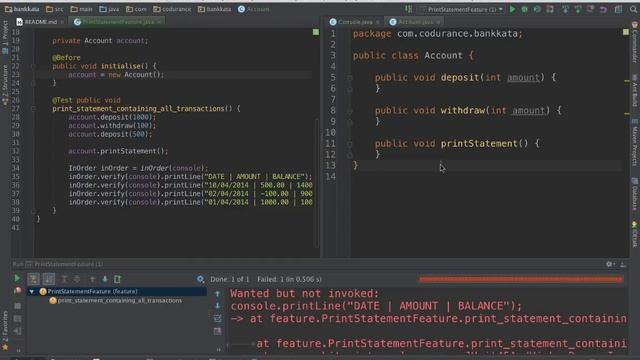The height and width of the screenshot is (360, 640).
Task: Click the Run with Coverage icon
Action: point(537,9)
